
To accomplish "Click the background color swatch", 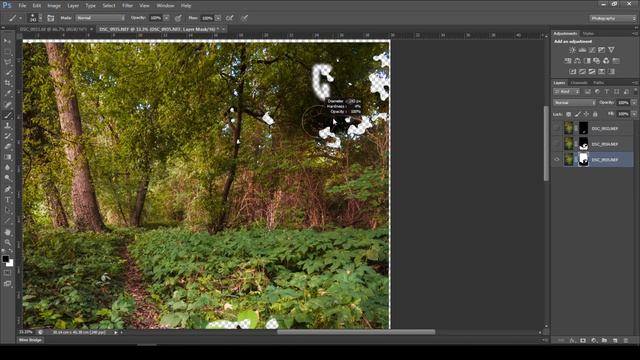I will (10, 264).
